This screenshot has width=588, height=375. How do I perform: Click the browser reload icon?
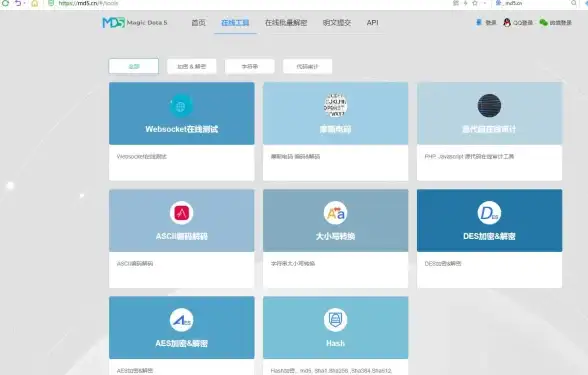5,3
